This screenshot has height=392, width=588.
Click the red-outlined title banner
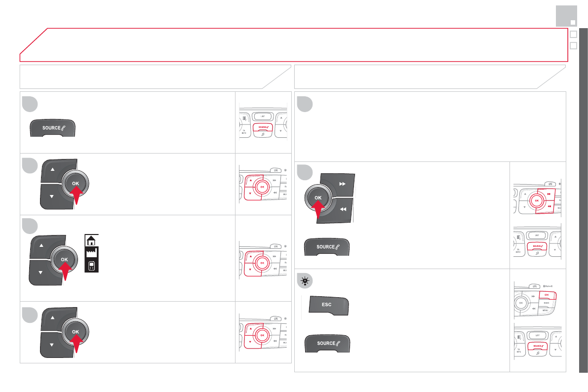[x=294, y=44]
